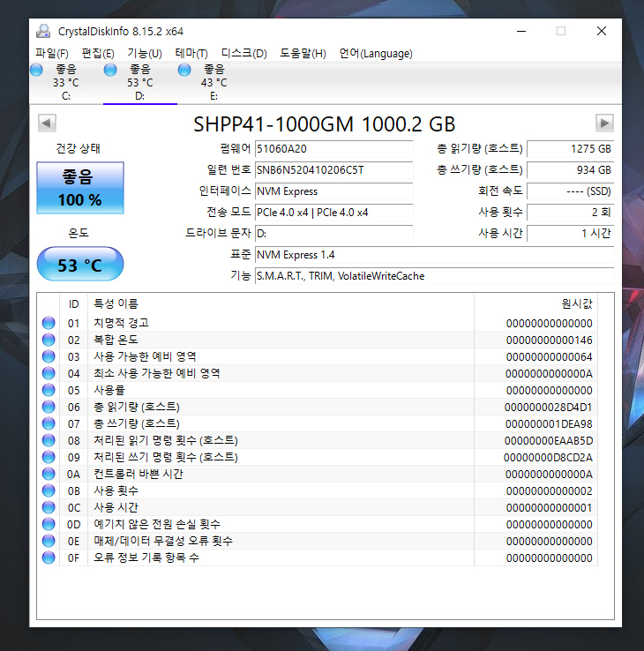Select raw value 000000001DEA98
644x651 pixels.
[x=549, y=424]
